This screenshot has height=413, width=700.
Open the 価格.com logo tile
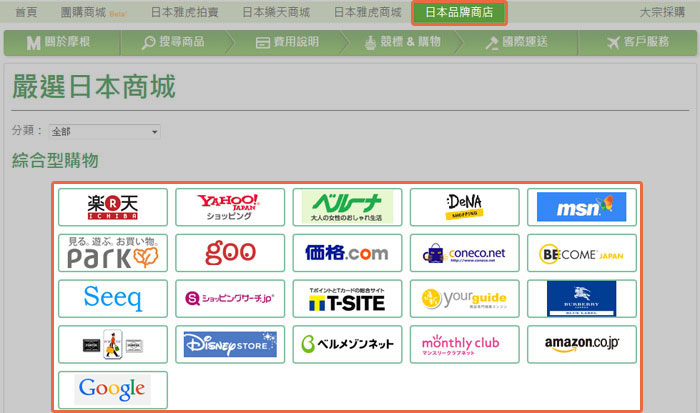tap(347, 253)
